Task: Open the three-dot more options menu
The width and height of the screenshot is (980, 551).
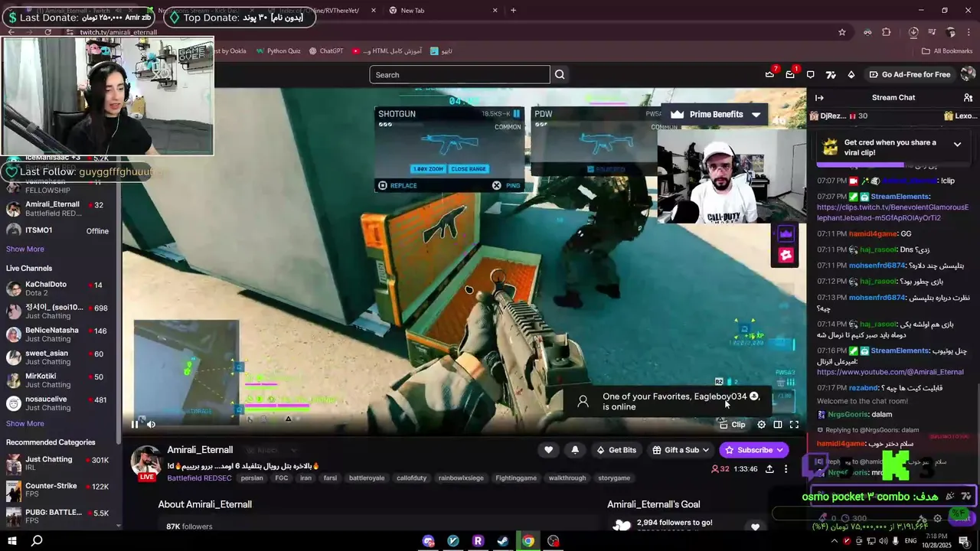Action: click(x=786, y=469)
